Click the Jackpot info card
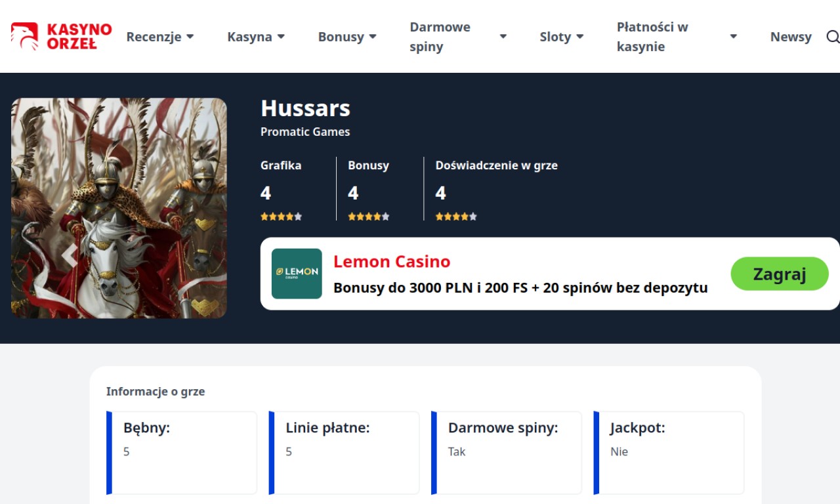Image resolution: width=840 pixels, height=504 pixels. [669, 453]
